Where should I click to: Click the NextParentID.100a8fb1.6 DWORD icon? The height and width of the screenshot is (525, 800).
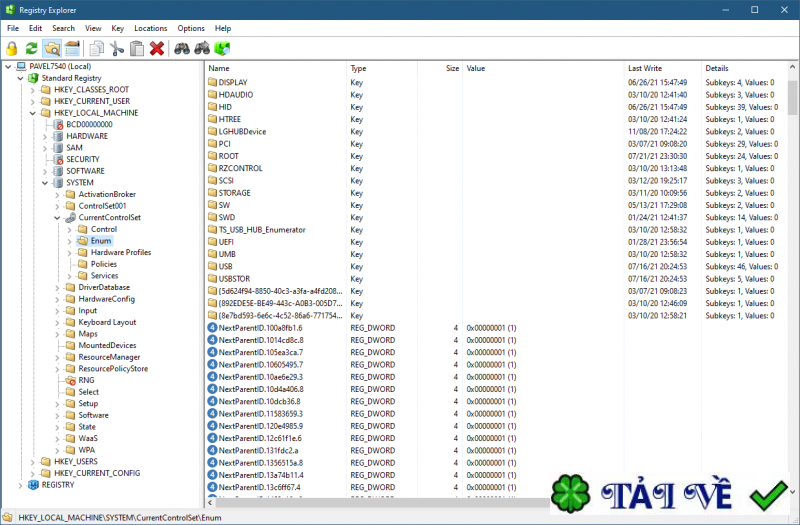[212, 328]
